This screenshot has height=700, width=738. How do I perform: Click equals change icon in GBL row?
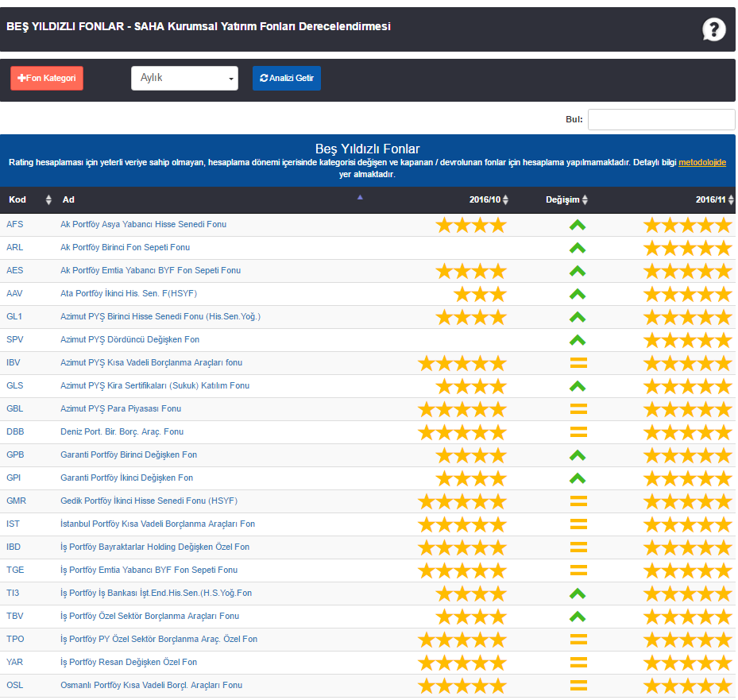(578, 408)
